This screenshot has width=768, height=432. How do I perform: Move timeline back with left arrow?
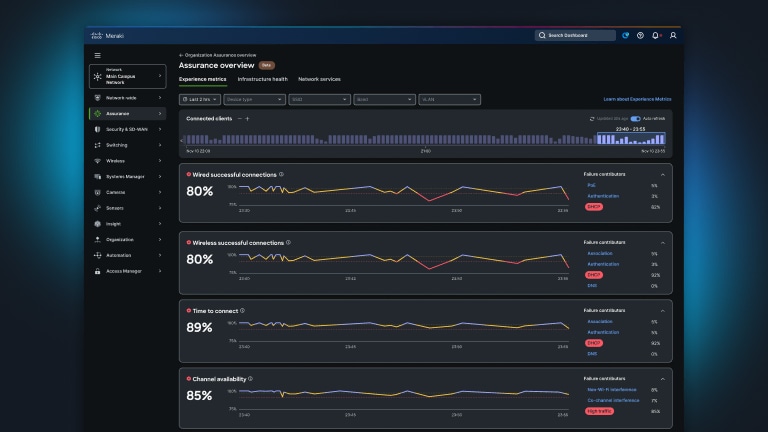pyautogui.click(x=182, y=141)
